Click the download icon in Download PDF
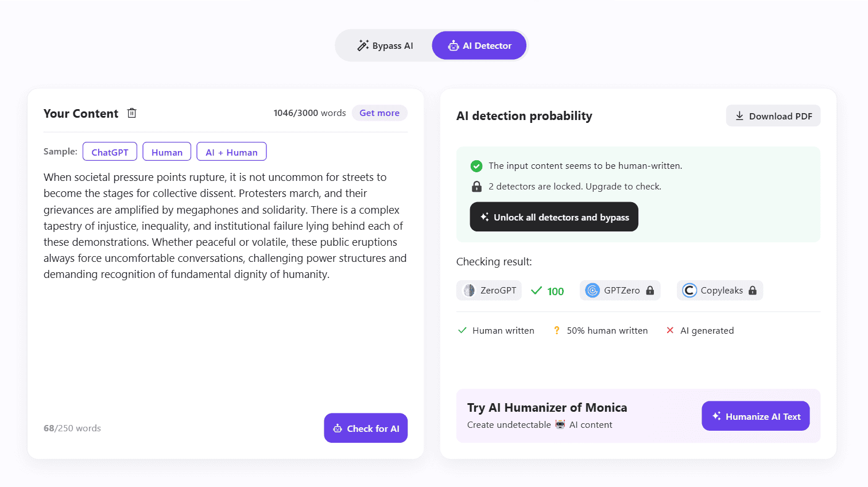The height and width of the screenshot is (487, 868). (739, 116)
